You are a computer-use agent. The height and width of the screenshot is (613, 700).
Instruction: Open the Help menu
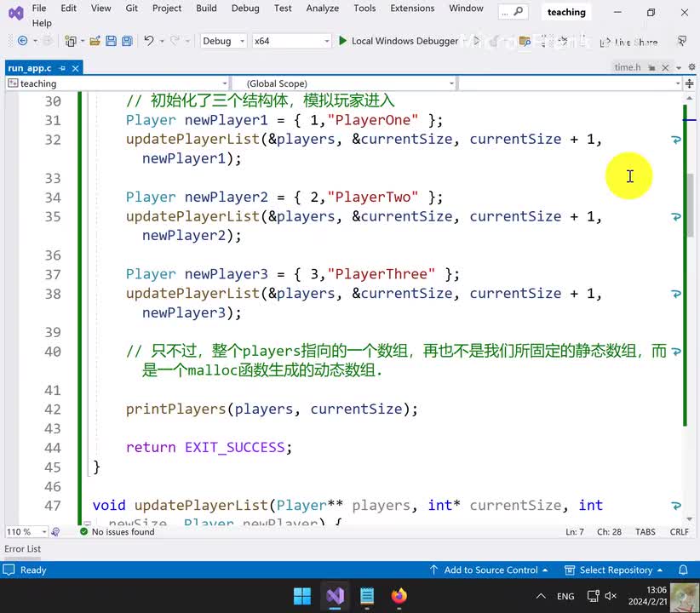[42, 23]
